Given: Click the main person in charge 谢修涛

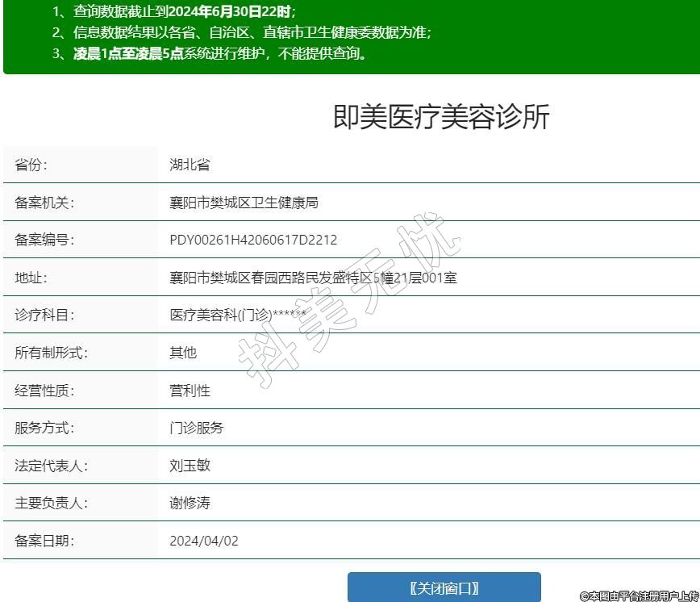Looking at the screenshot, I should pyautogui.click(x=190, y=503).
